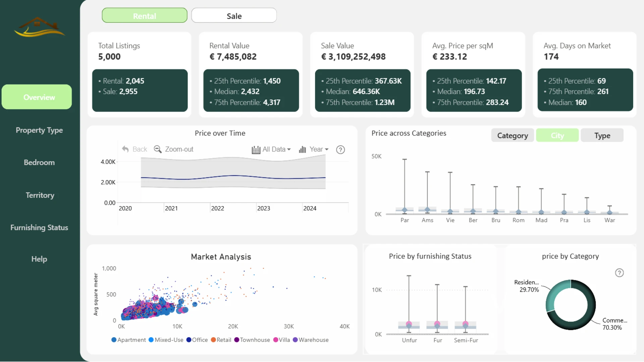Screen dimensions: 644x362
Task: Open help icon on price by Category
Action: click(x=619, y=273)
